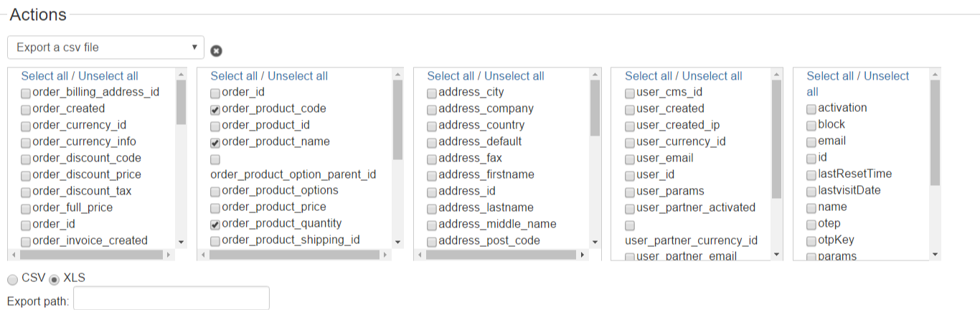Click Unselect all in the order product list
The height and width of the screenshot is (310, 980).
298,76
